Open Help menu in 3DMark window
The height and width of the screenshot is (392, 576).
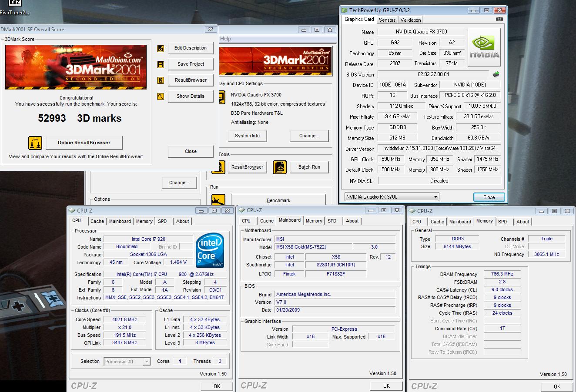click(x=225, y=39)
